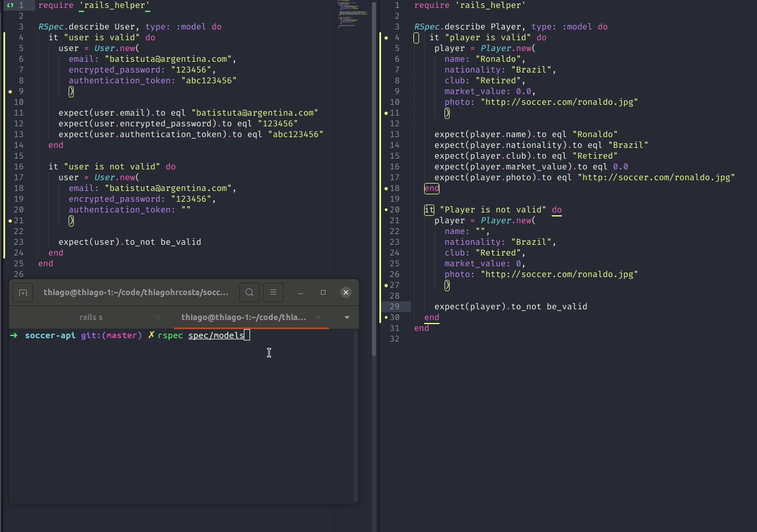Open the terminal tab list dropdown arrow
This screenshot has width=757, height=532.
click(x=346, y=317)
